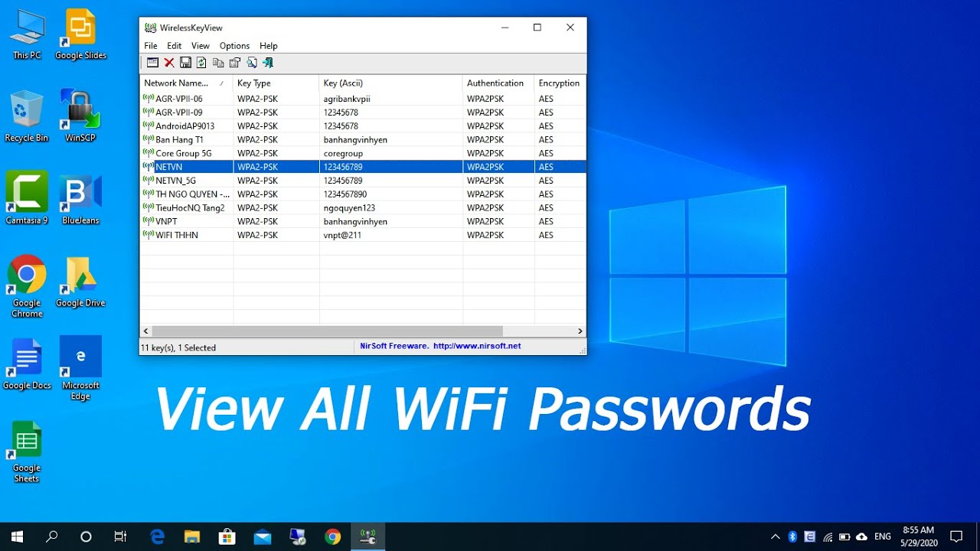Image resolution: width=980 pixels, height=551 pixels.
Task: Select the Microsoft Edge desktop shortcut
Action: click(x=80, y=369)
